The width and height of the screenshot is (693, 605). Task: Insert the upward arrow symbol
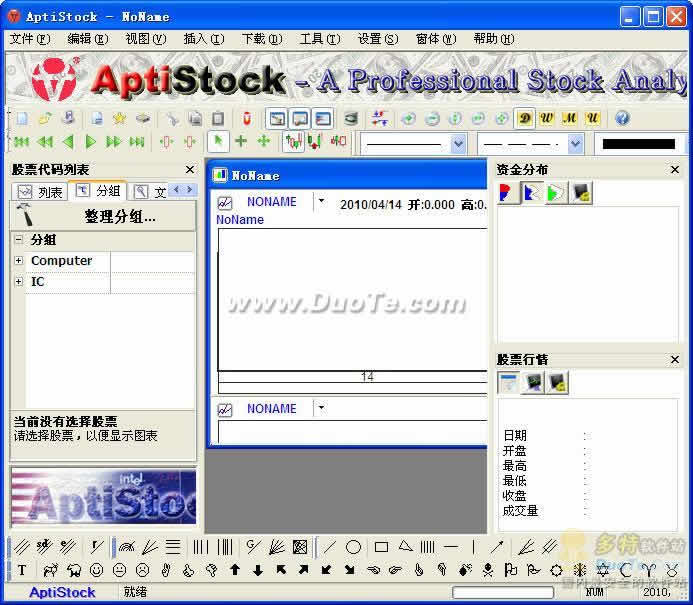235,570
